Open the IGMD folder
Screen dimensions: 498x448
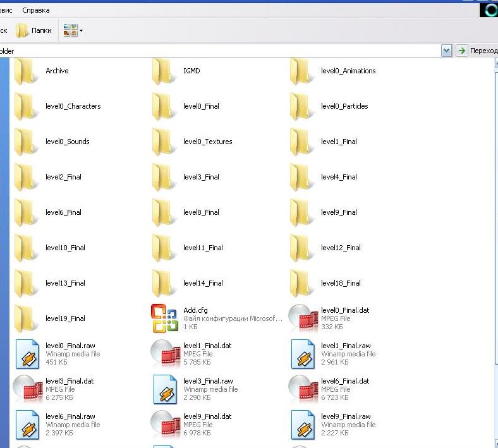[164, 71]
